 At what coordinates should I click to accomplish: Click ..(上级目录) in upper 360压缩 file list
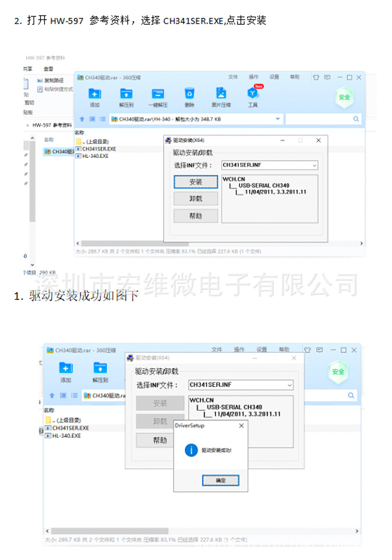(x=92, y=142)
